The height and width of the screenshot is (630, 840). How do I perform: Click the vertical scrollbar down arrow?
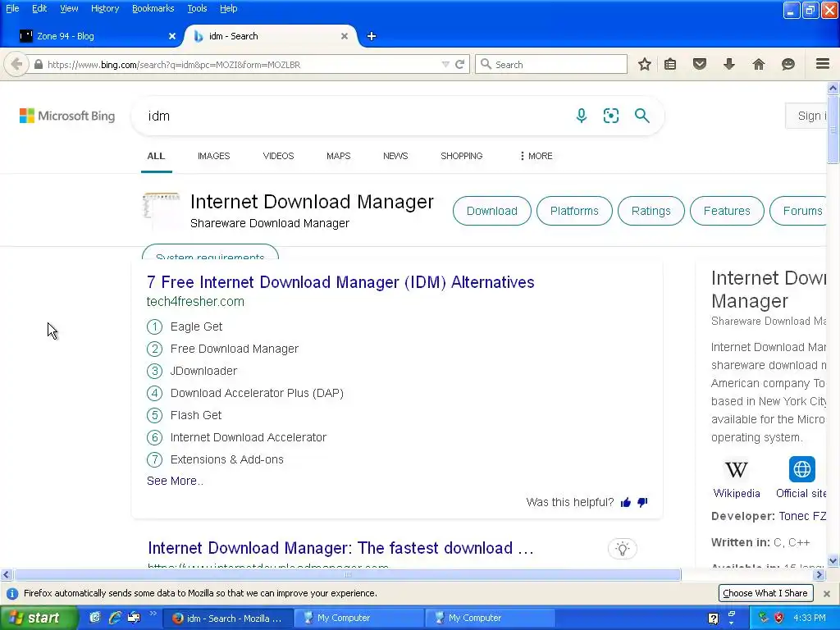(833, 561)
